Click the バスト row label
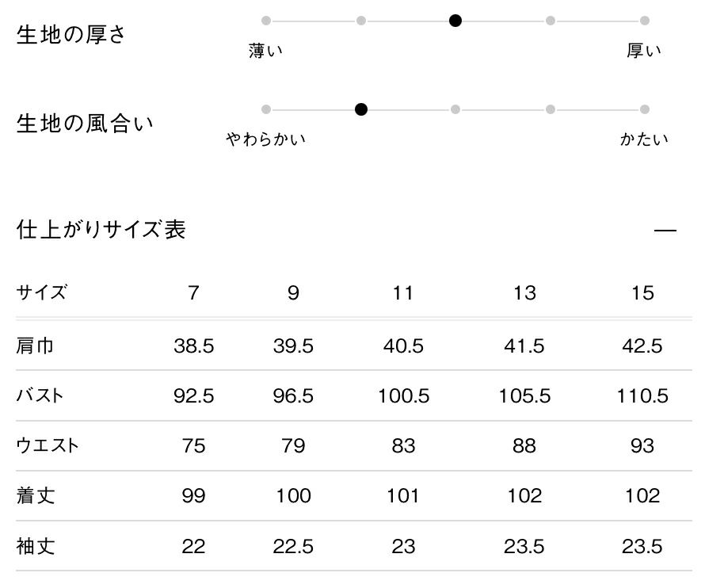 [x=40, y=395]
